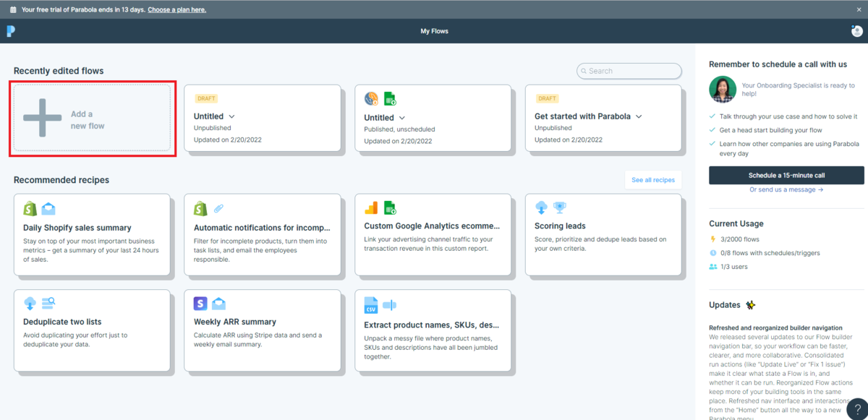
Task: Click the email icon on Daily Shopify sales summary
Action: (48, 209)
